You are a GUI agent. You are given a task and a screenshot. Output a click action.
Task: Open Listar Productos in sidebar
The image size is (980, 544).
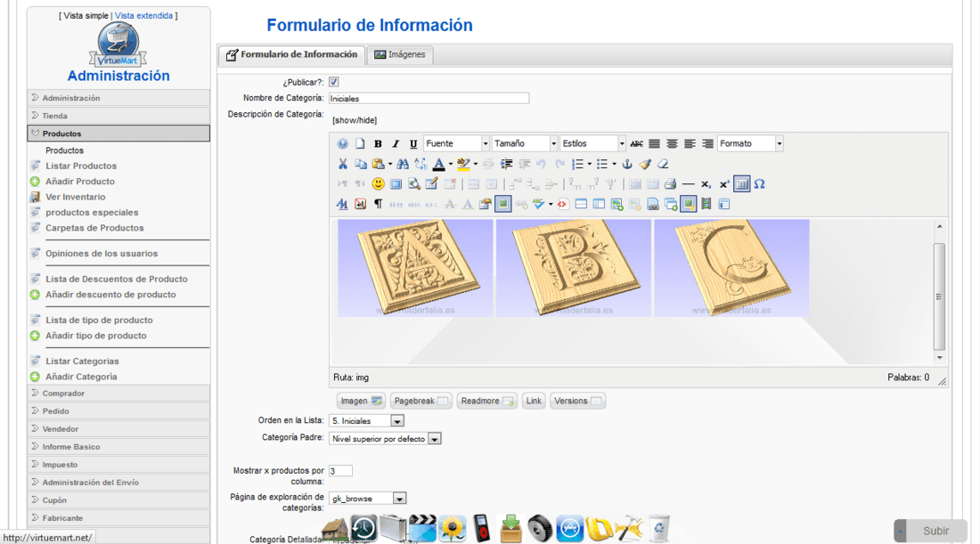tap(81, 166)
